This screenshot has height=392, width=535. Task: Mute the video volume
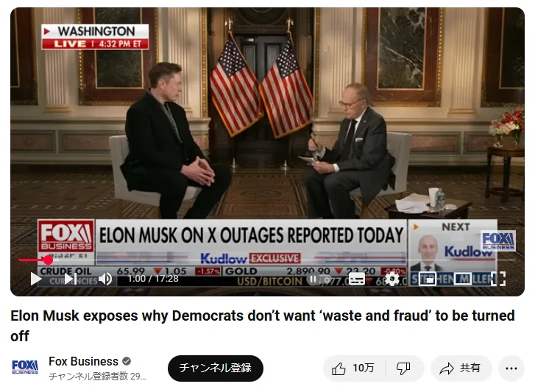[105, 279]
